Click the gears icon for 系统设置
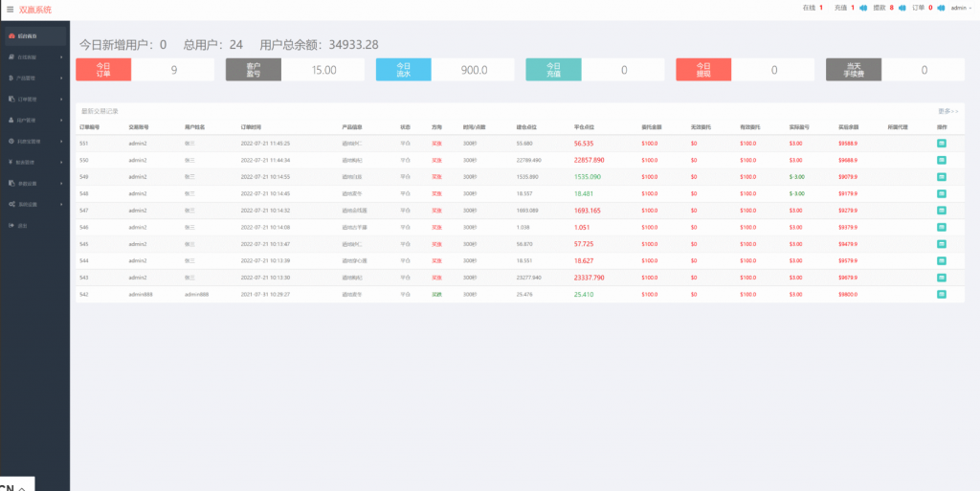The height and width of the screenshot is (491, 980). (11, 204)
